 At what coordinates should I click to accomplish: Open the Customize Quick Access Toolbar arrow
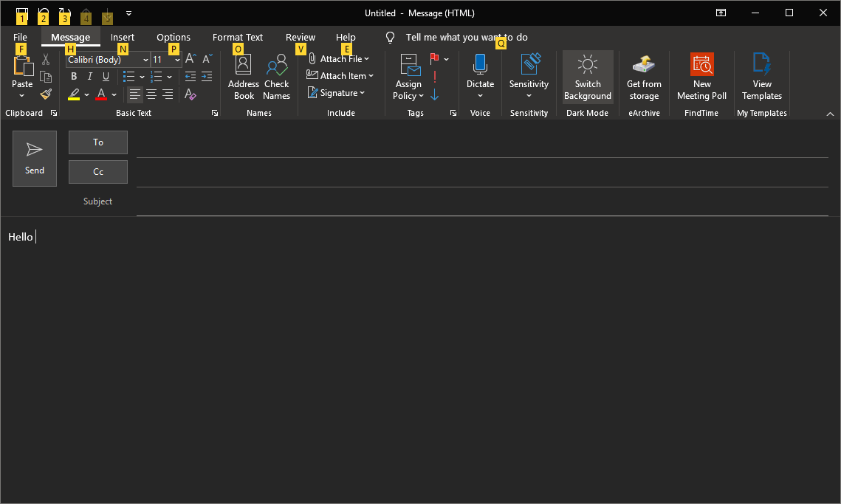128,13
